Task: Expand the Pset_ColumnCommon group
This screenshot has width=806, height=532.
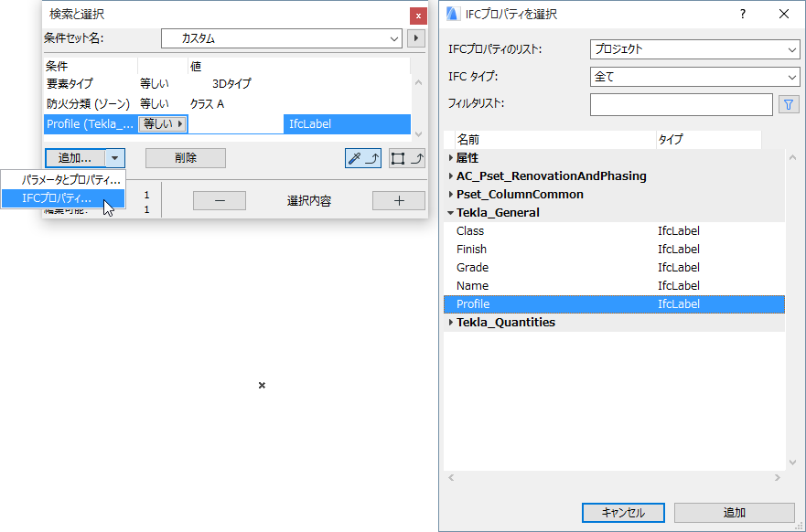Action: pyautogui.click(x=451, y=194)
